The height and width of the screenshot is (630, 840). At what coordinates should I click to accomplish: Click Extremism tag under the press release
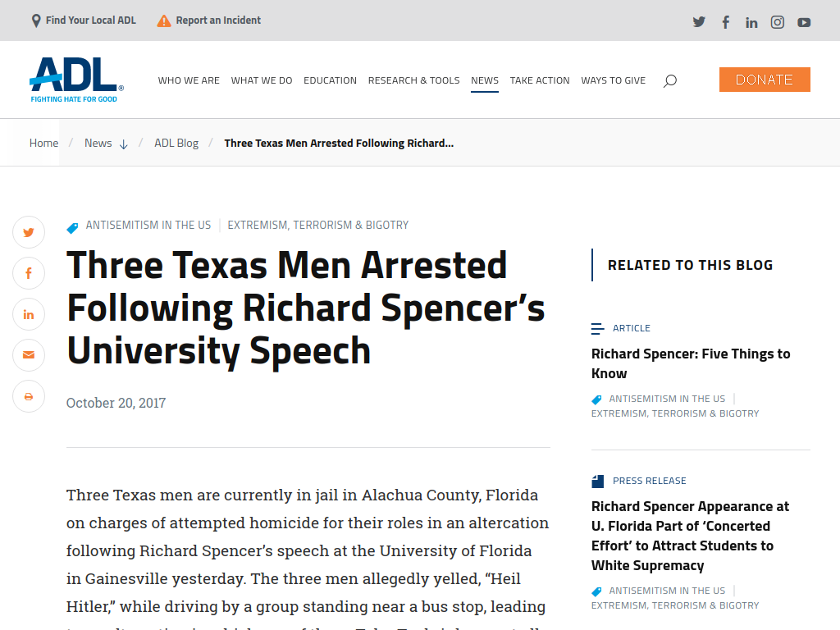coord(675,605)
